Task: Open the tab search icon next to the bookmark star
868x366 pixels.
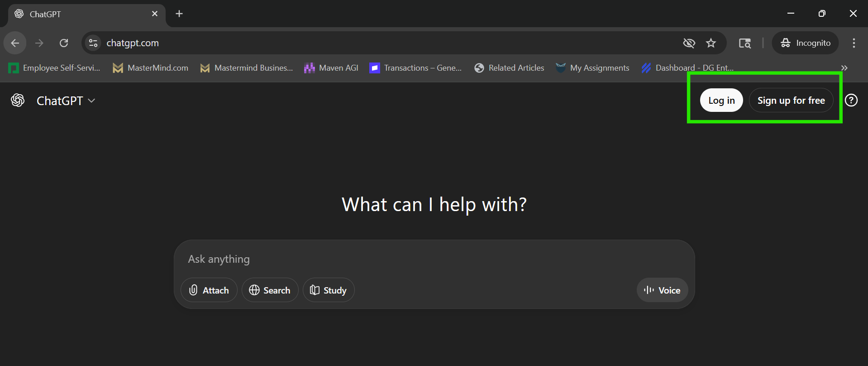Action: click(745, 43)
